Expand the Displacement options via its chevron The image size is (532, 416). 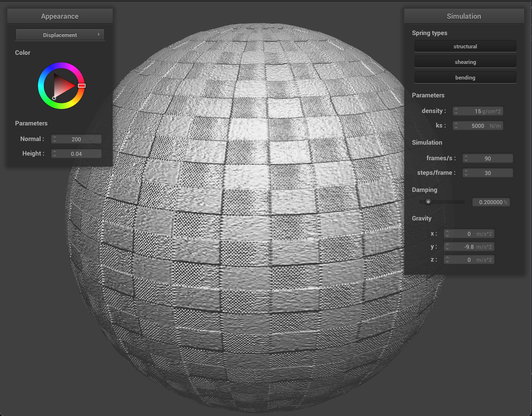pos(99,34)
